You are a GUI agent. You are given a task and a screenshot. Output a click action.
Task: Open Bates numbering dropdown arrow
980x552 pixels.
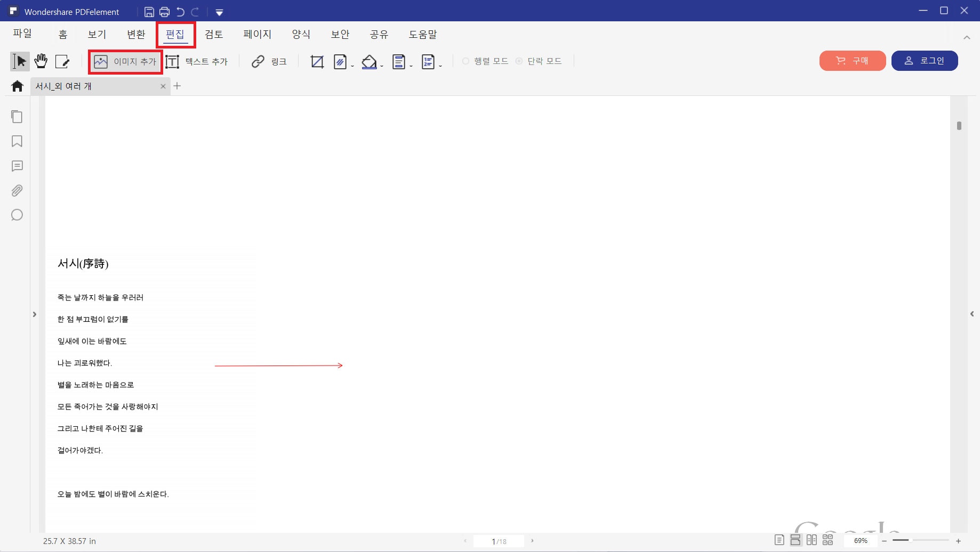click(x=440, y=66)
